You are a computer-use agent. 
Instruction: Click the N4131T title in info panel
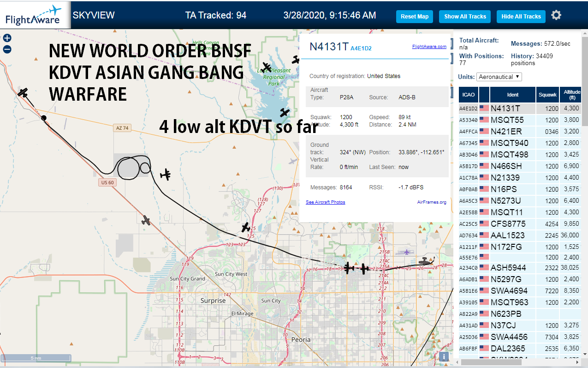point(329,46)
